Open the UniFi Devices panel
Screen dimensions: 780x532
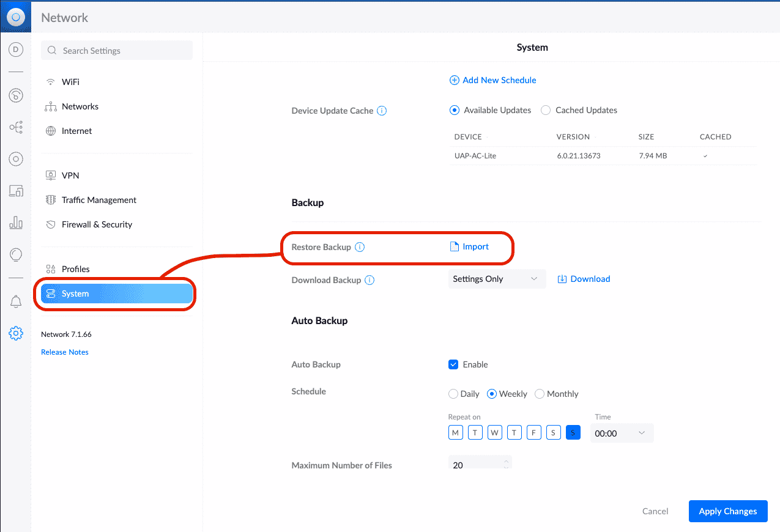16,159
